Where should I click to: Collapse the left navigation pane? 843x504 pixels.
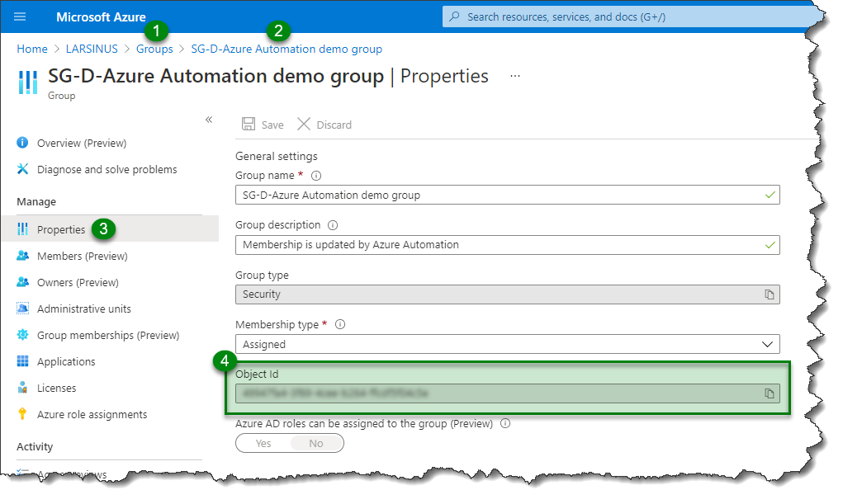pyautogui.click(x=209, y=120)
